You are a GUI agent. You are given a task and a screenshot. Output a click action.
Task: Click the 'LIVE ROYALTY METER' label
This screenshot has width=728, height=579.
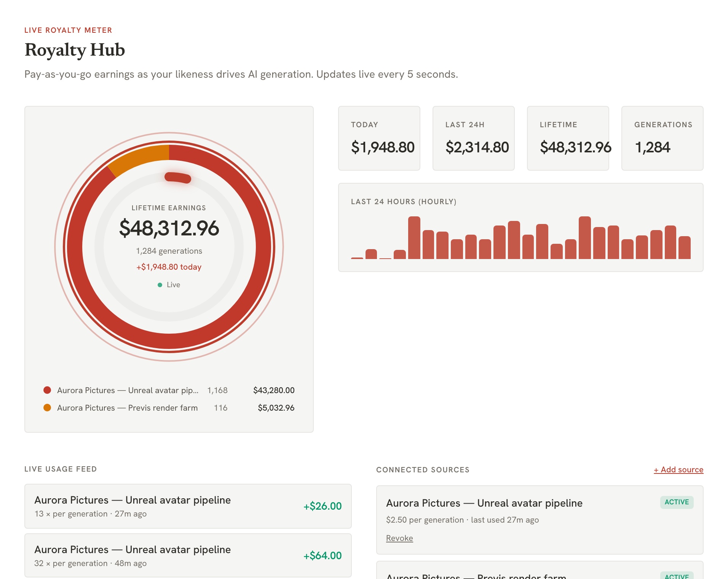point(68,30)
